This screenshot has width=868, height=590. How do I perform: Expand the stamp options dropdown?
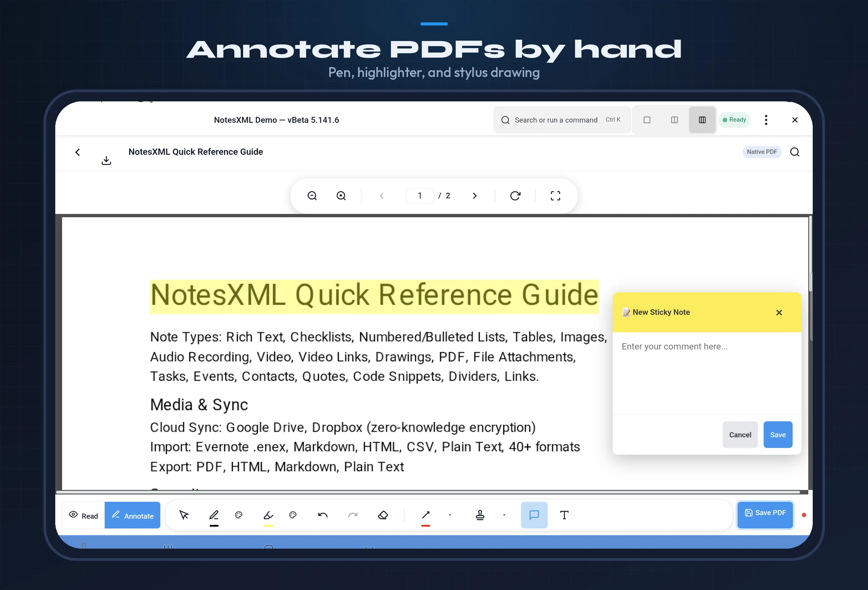click(x=504, y=515)
